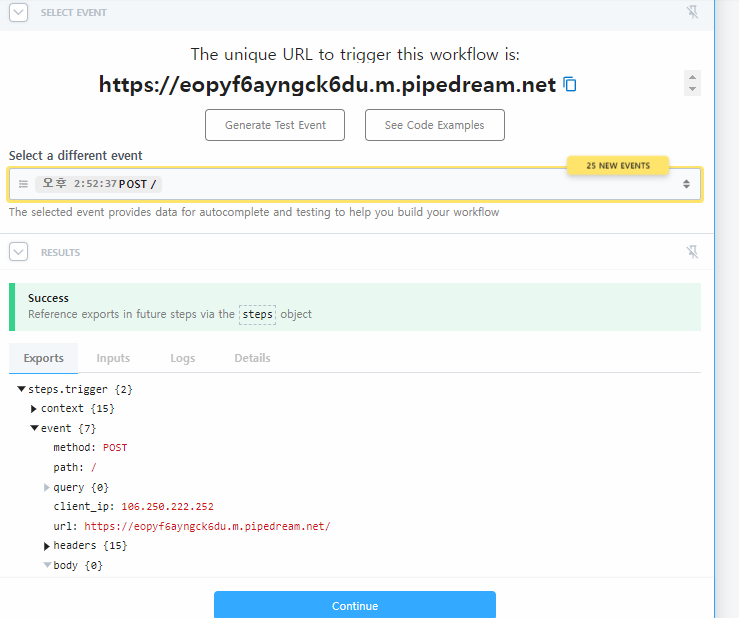Viewport: 739px width, 618px height.
Task: Open See Code Examples
Action: pyautogui.click(x=435, y=125)
